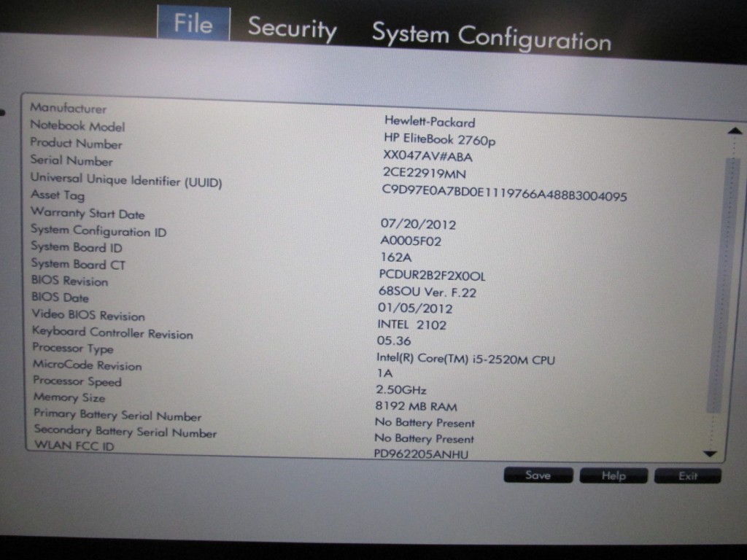Click the vertical scrollbar thumb
Screen dimensions: 747x560
pos(723,286)
